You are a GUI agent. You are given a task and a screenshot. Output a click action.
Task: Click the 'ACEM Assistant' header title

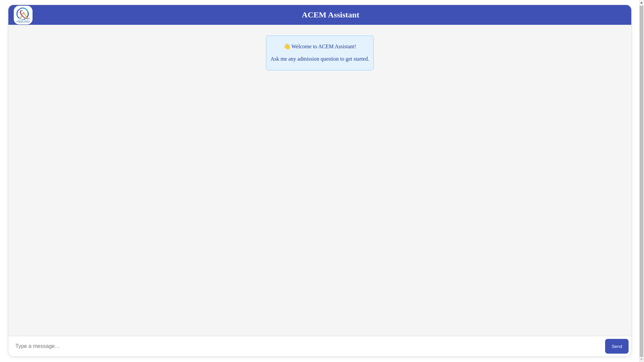[x=330, y=15]
